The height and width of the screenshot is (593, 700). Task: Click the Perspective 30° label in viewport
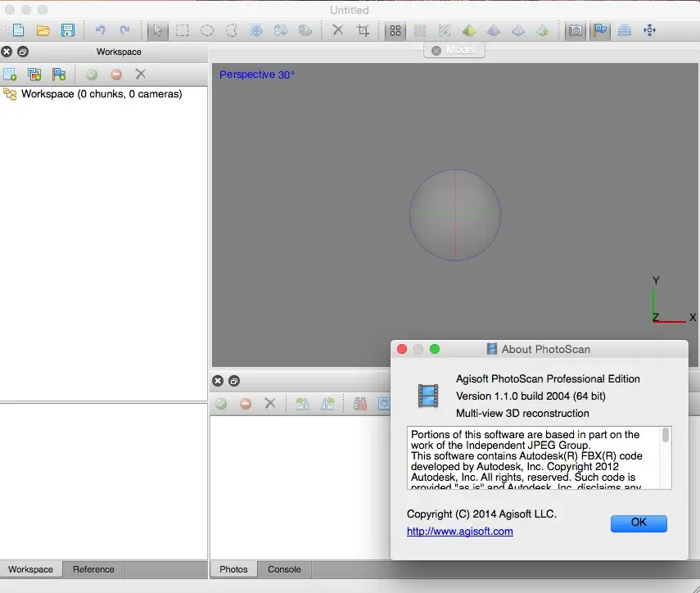tap(257, 75)
